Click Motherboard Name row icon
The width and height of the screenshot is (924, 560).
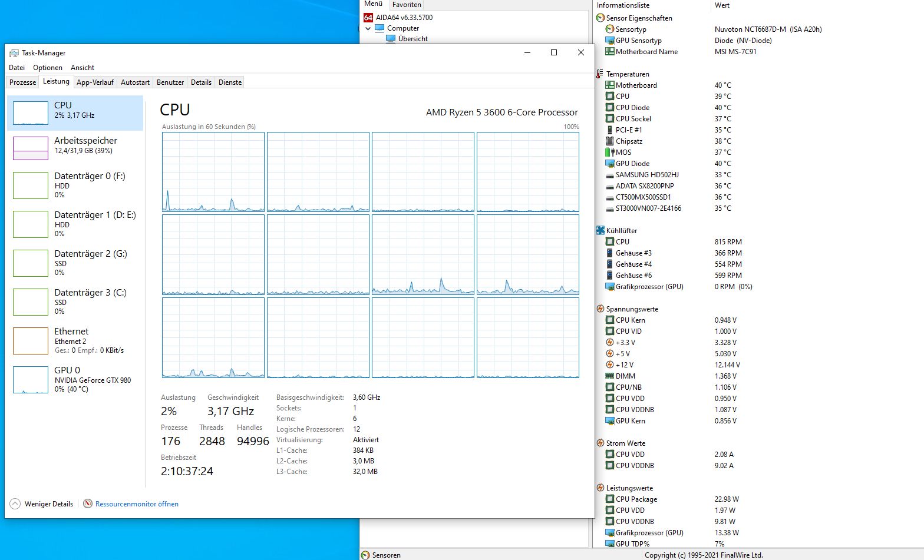[x=610, y=52]
